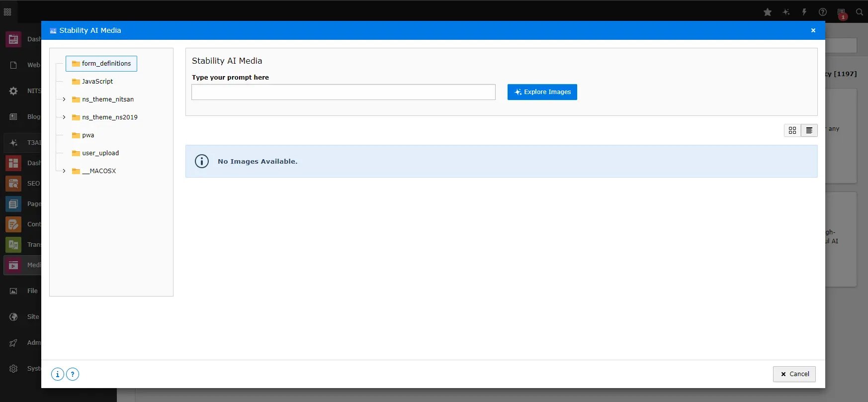The width and height of the screenshot is (868, 402).
Task: Switch to grid tile view
Action: coord(792,130)
